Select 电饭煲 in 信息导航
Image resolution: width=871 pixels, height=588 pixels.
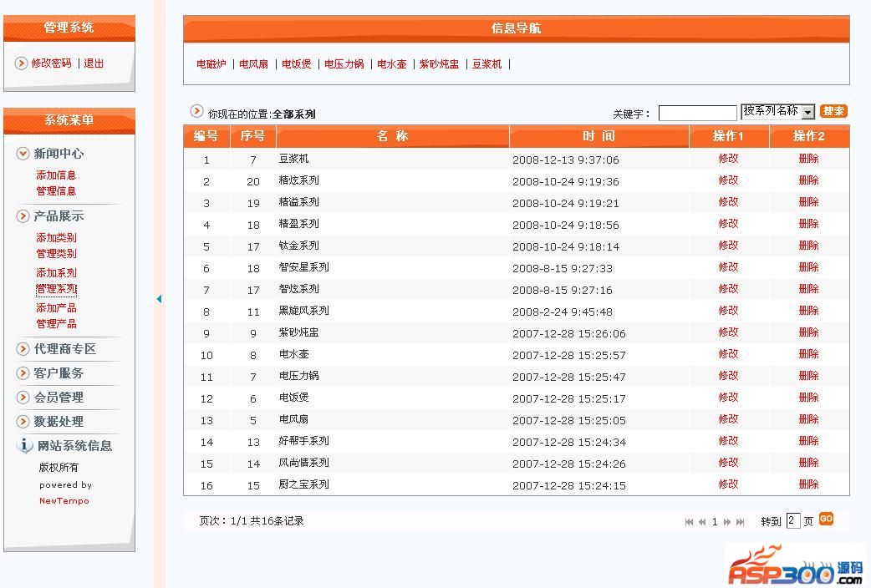[297, 63]
